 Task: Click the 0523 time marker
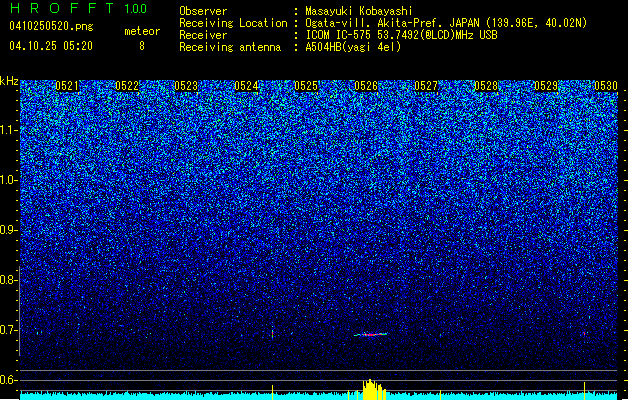186,86
